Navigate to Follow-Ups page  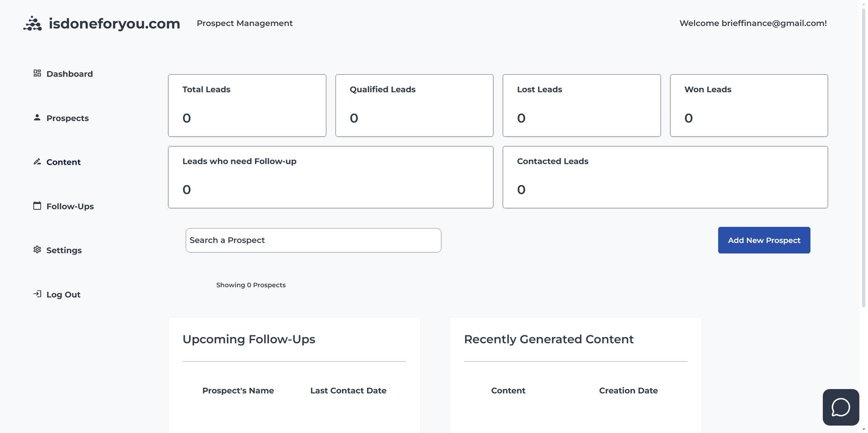coord(70,206)
